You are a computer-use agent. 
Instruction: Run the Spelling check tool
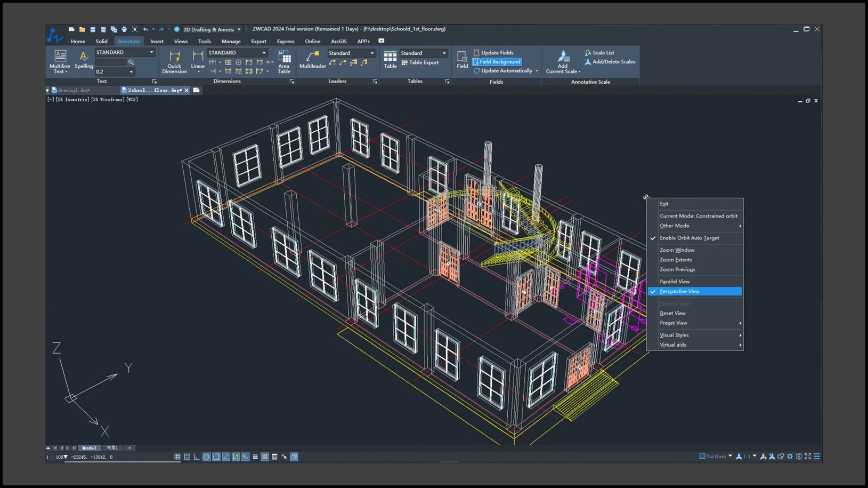point(84,57)
